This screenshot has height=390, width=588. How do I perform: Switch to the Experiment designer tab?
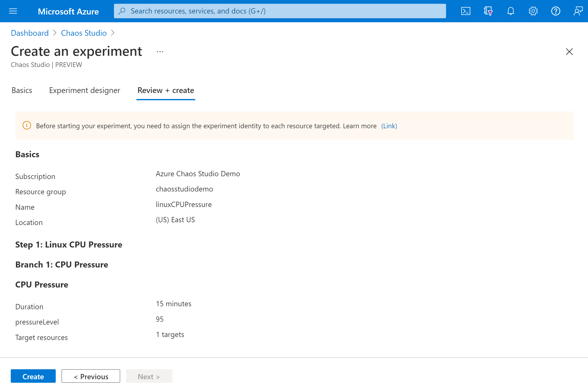85,90
